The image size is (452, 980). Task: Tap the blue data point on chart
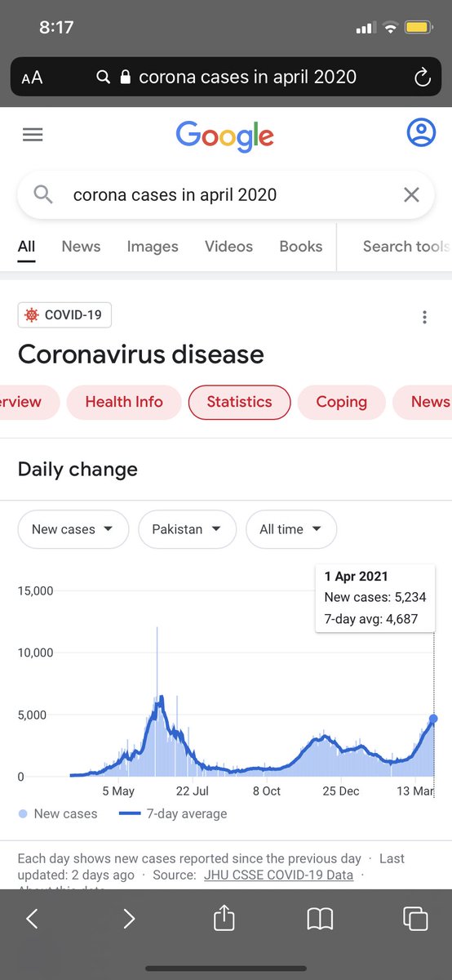click(433, 719)
